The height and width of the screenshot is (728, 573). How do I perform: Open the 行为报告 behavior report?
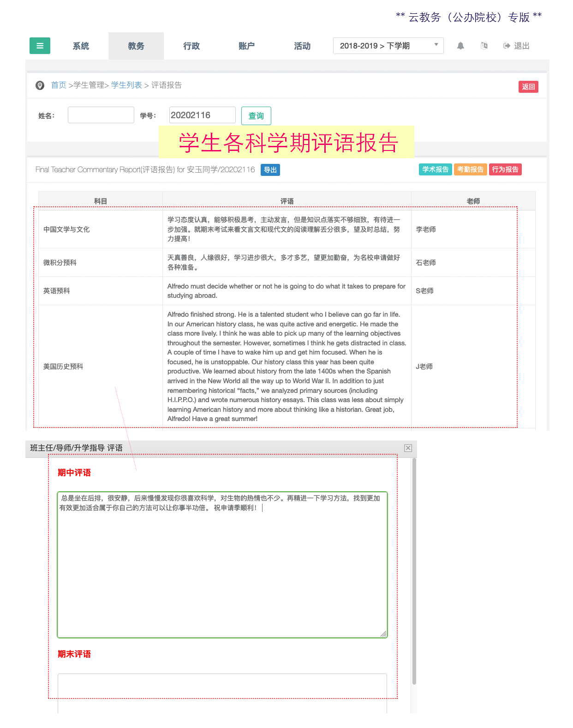click(505, 169)
